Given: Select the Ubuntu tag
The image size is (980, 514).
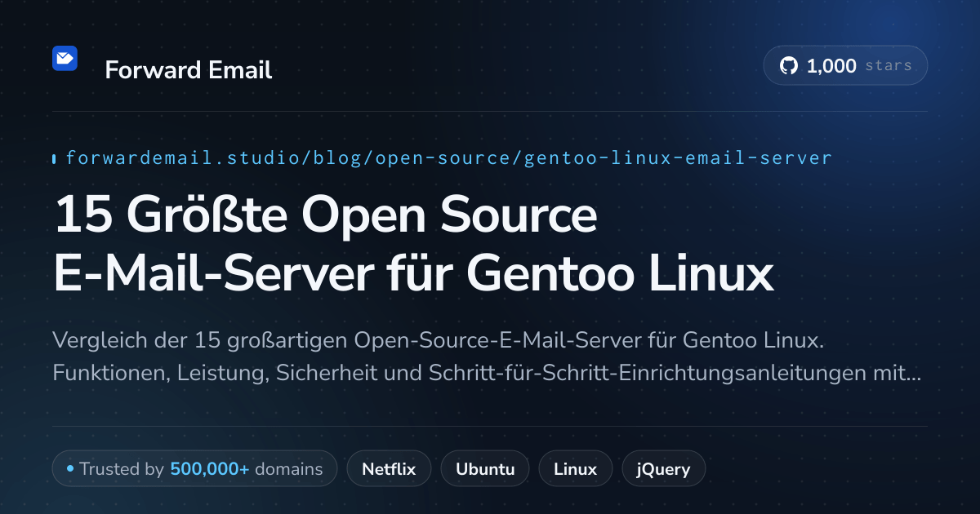Looking at the screenshot, I should pyautogui.click(x=485, y=469).
